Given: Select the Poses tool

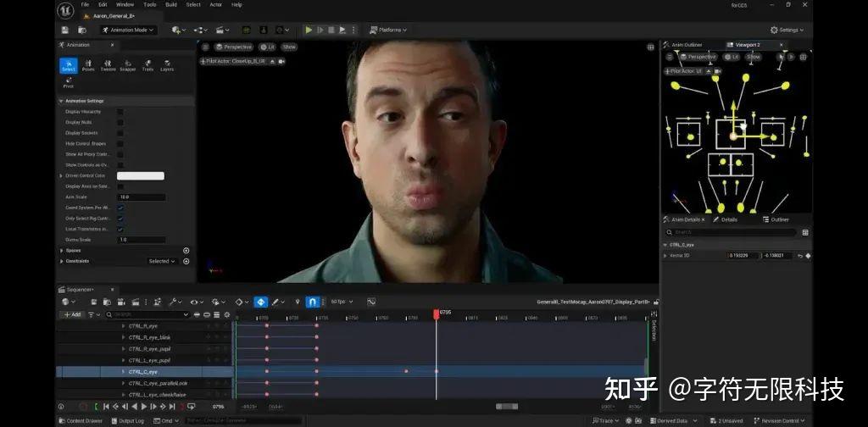Looking at the screenshot, I should click(88, 66).
